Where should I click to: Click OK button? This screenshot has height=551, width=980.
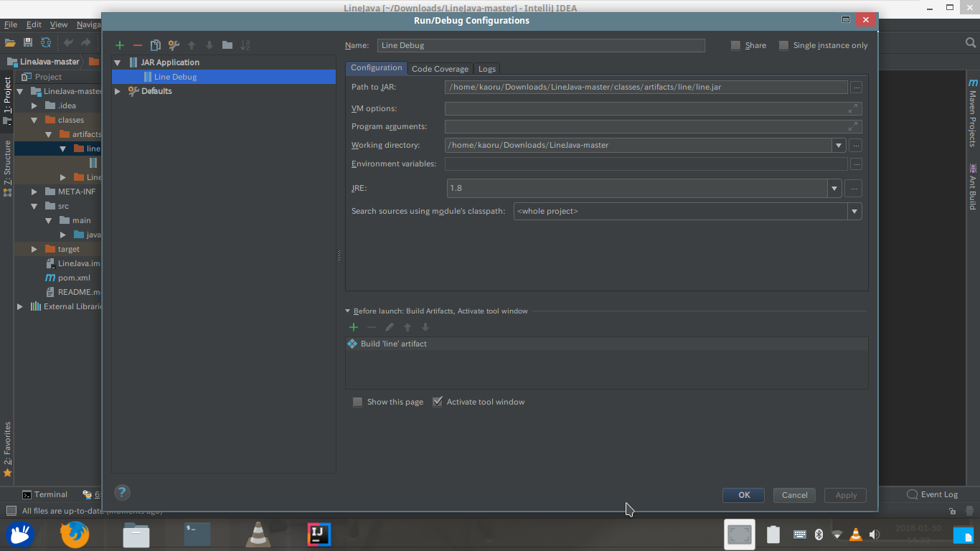744,495
